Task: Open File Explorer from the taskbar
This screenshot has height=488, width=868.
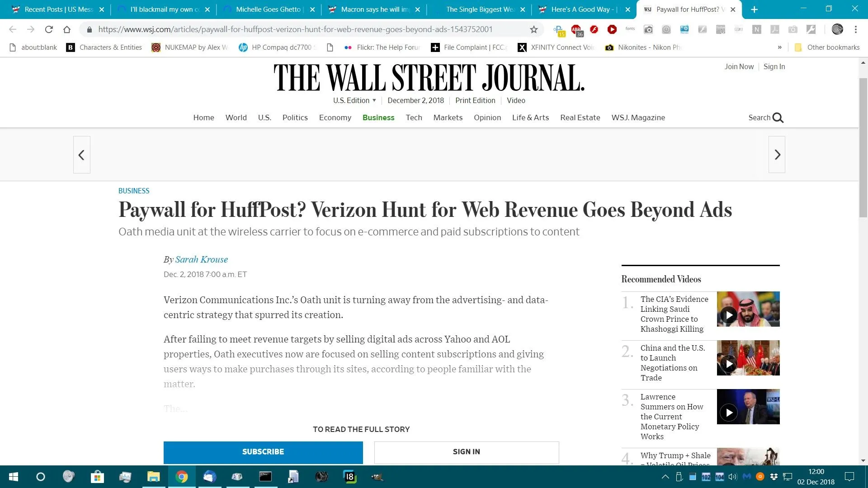Action: [x=154, y=477]
